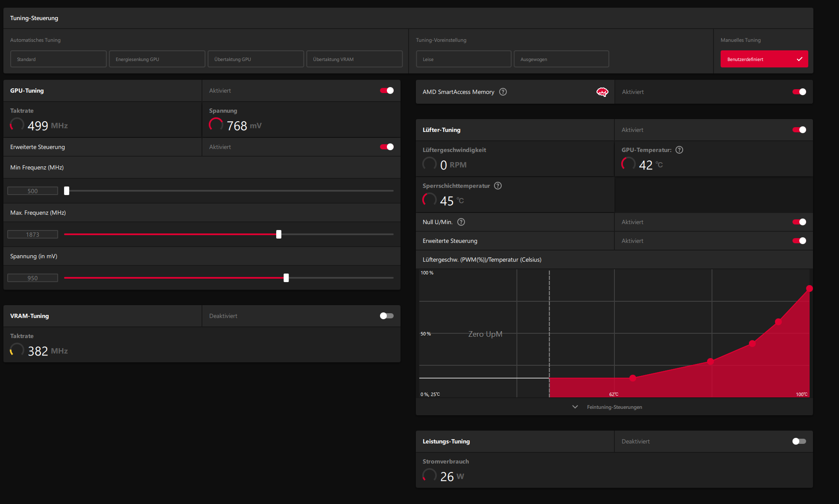
Task: Disable the Lüfter-Tuning toggle
Action: point(799,130)
